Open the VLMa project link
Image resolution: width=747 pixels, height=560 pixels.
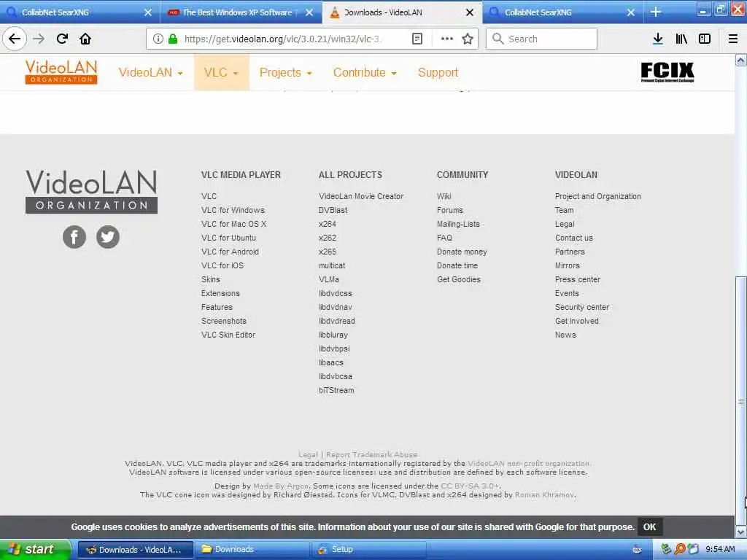click(x=329, y=279)
